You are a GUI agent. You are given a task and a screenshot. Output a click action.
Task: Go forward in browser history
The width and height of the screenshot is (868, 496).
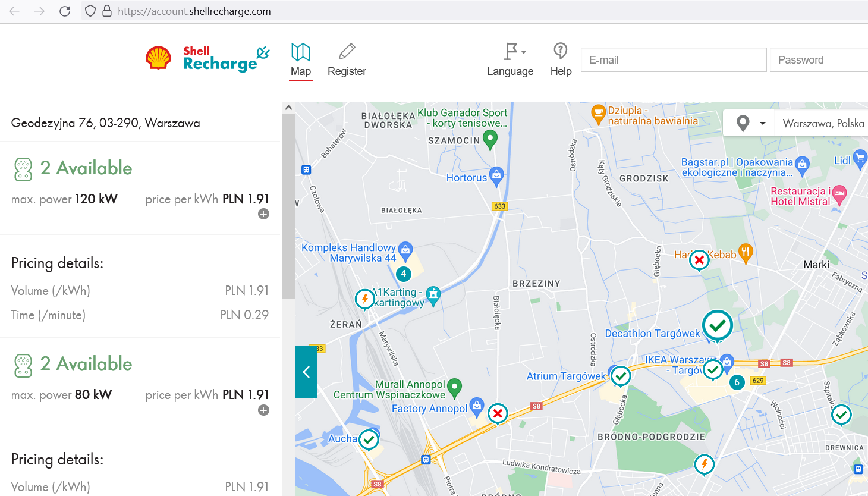tap(39, 11)
